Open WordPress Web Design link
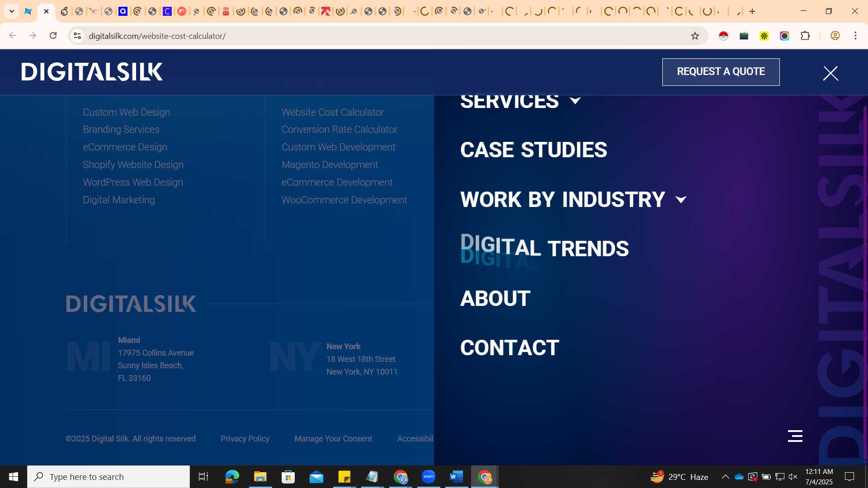 tap(132, 182)
